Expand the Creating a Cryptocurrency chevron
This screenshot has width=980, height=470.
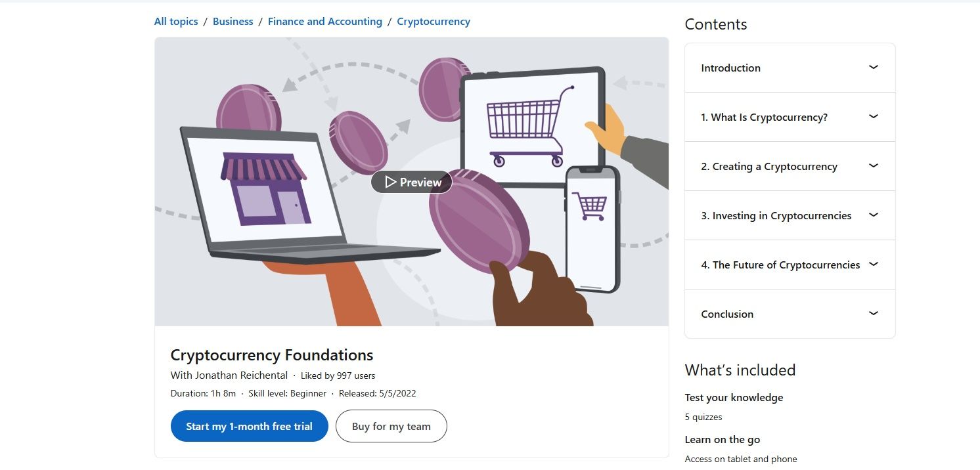point(873,165)
